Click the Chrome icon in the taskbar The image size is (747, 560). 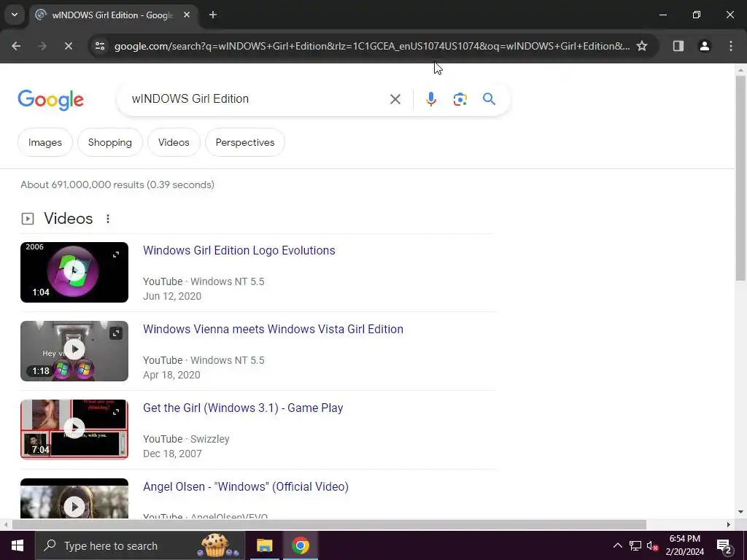tap(300, 545)
